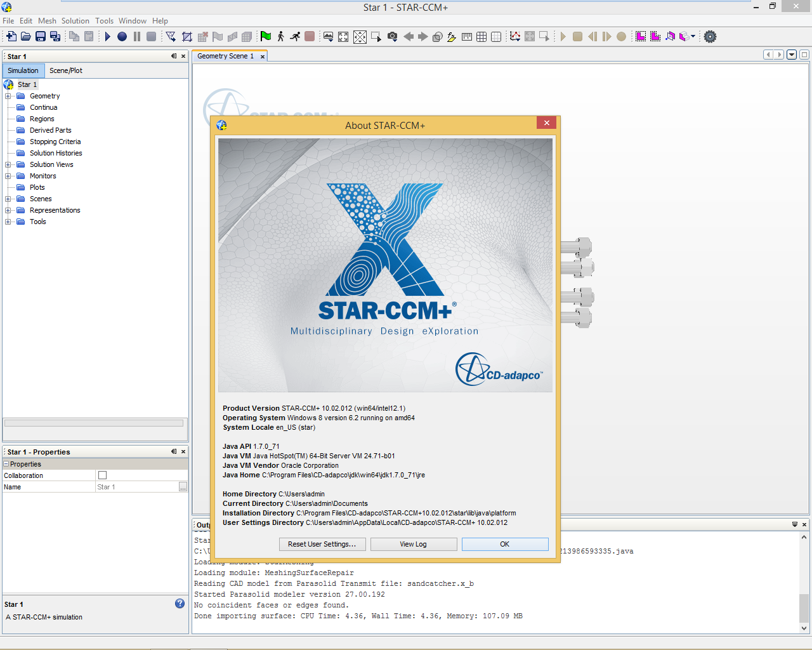Image resolution: width=812 pixels, height=650 pixels.
Task: Click the plot graph toolbar icon
Action: coord(515,37)
